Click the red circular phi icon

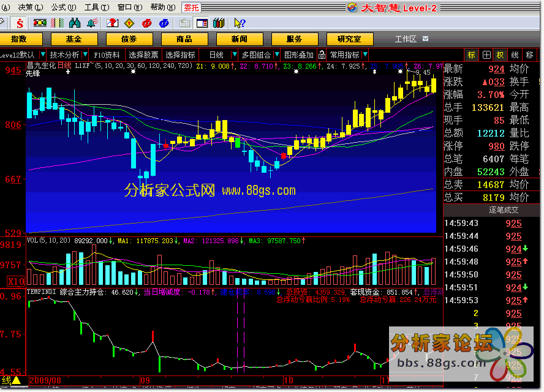point(147,23)
